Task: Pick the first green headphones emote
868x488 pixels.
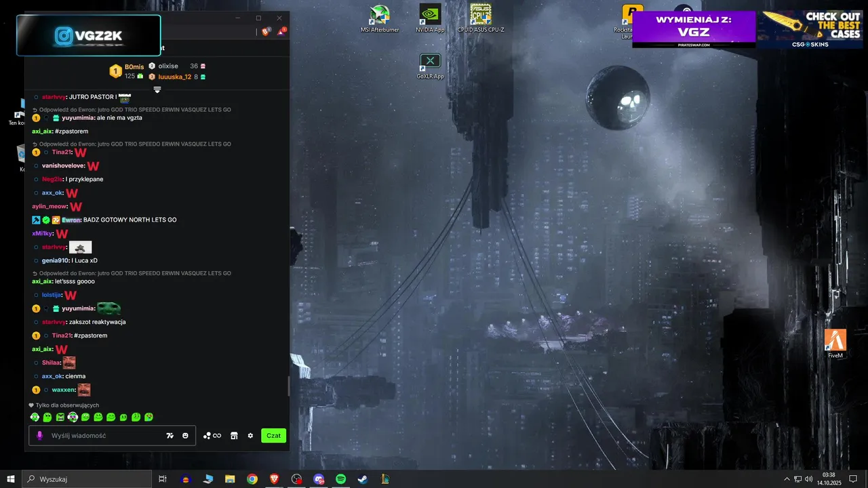Action: pos(35,417)
